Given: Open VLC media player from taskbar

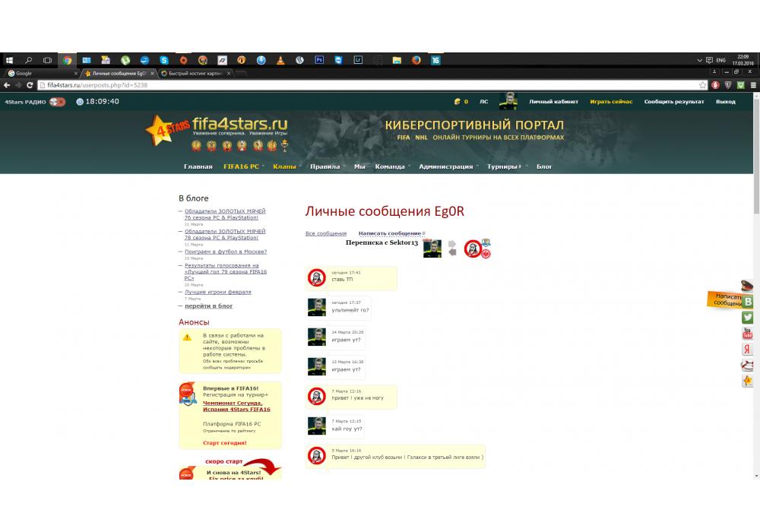Looking at the screenshot, I should [280, 60].
